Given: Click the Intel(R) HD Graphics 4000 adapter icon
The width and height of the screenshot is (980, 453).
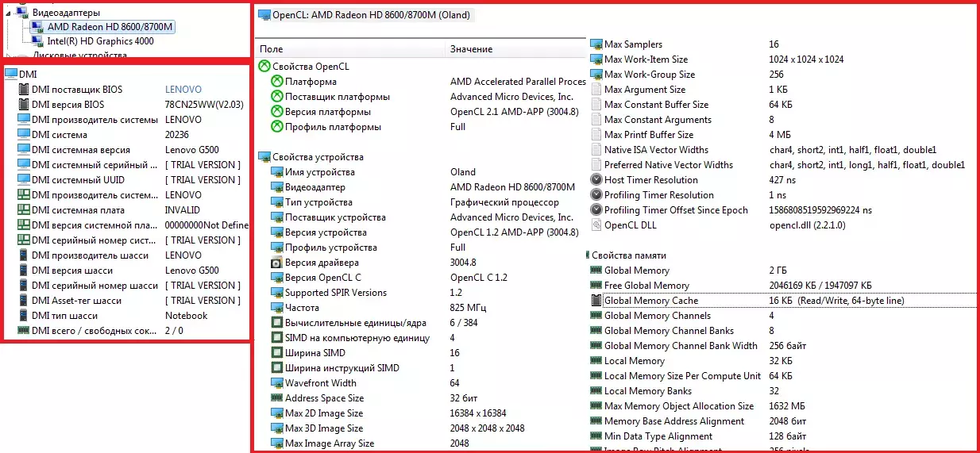Looking at the screenshot, I should [37, 41].
